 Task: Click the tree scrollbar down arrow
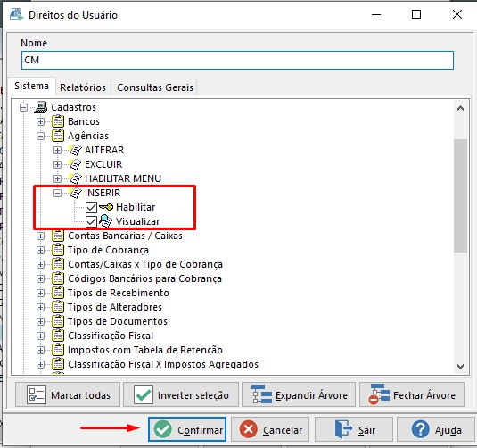460,367
